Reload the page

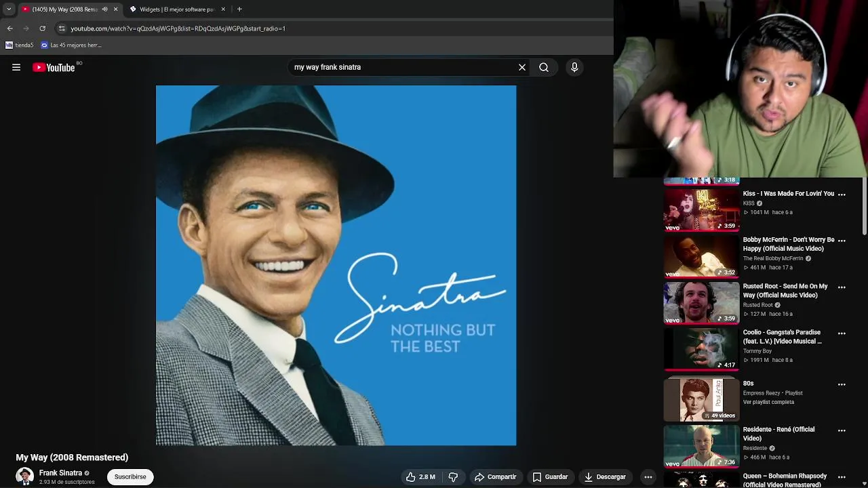[42, 28]
